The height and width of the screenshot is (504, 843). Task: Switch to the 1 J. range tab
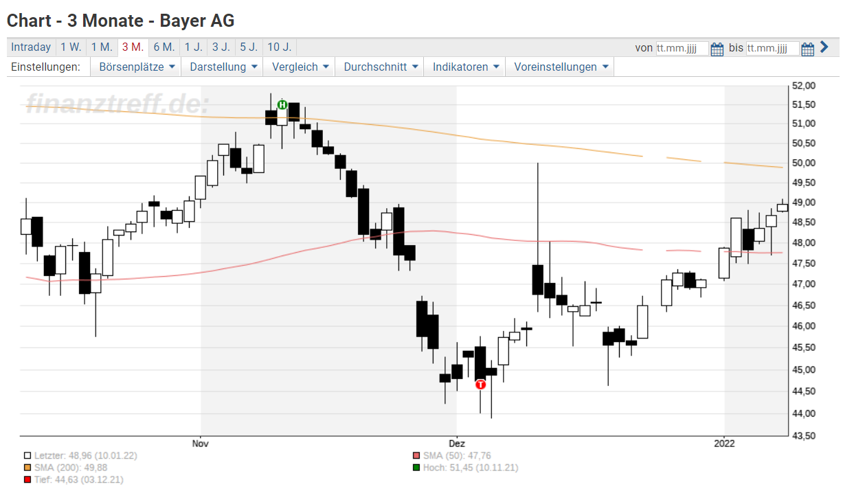coord(194,47)
